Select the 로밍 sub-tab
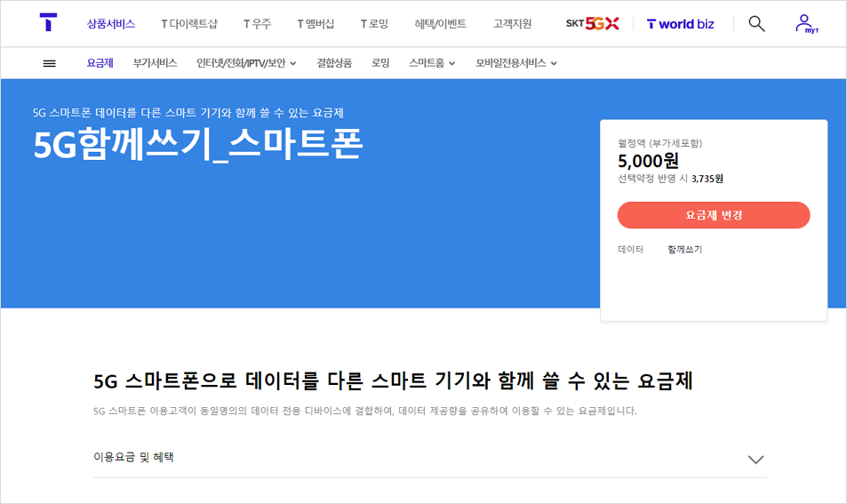 [380, 63]
